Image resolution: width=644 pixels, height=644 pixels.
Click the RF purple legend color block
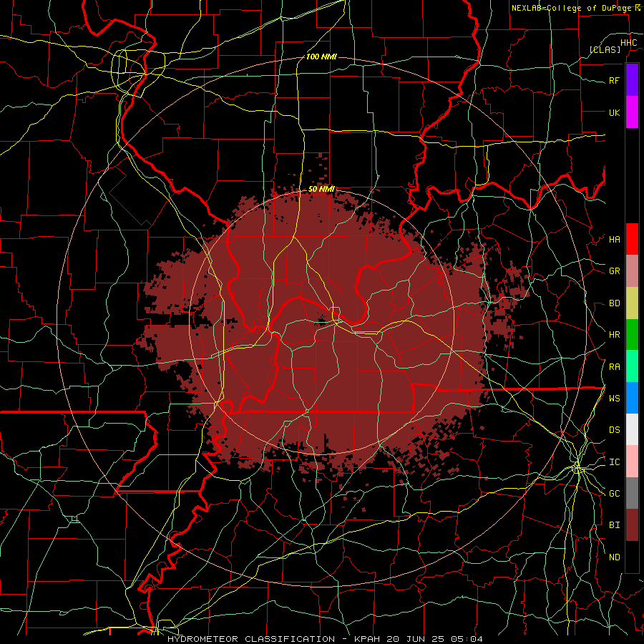[632, 80]
